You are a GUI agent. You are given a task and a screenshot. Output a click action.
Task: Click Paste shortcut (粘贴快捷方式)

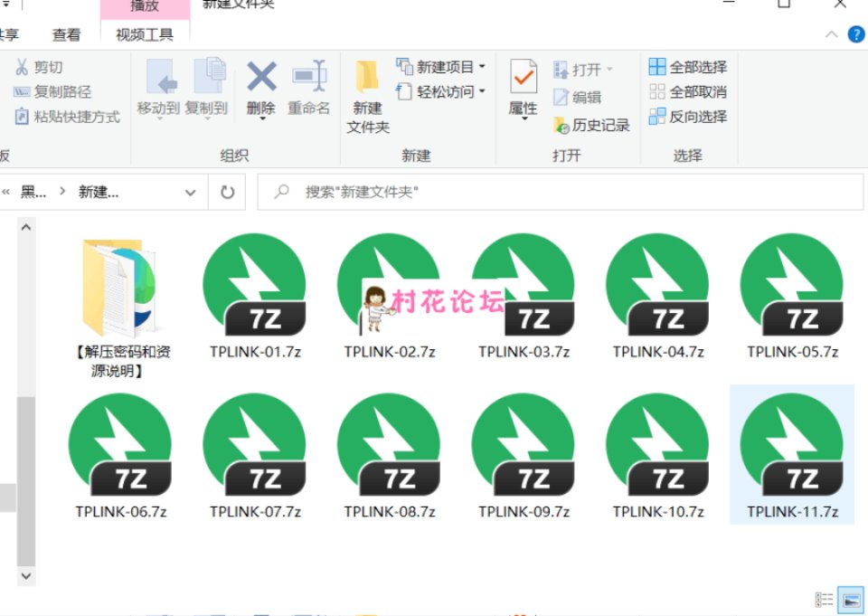click(x=67, y=117)
